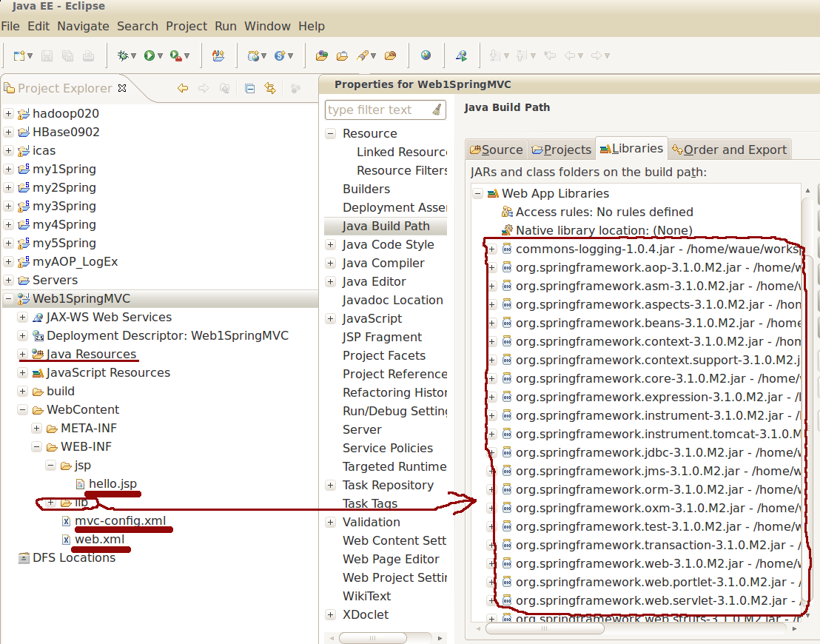Click the Run External Tools icon
The image size is (820, 644).
[176, 56]
